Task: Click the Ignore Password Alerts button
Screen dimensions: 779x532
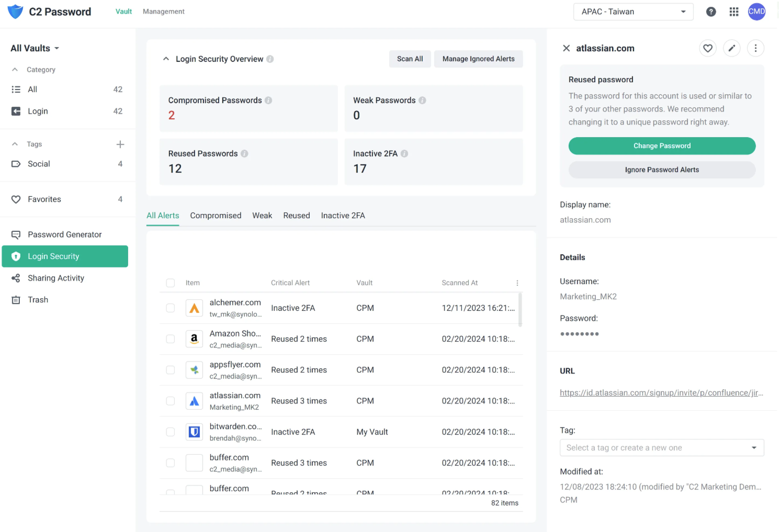Action: (x=662, y=170)
